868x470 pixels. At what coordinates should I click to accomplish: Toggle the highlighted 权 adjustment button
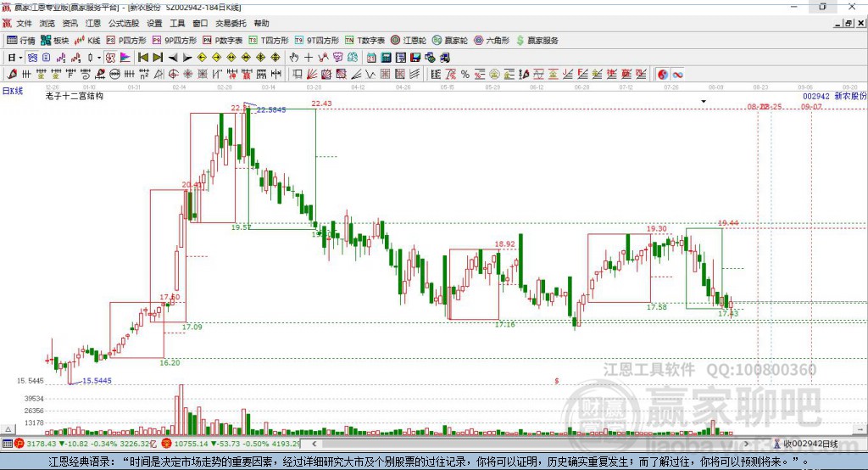point(110,58)
